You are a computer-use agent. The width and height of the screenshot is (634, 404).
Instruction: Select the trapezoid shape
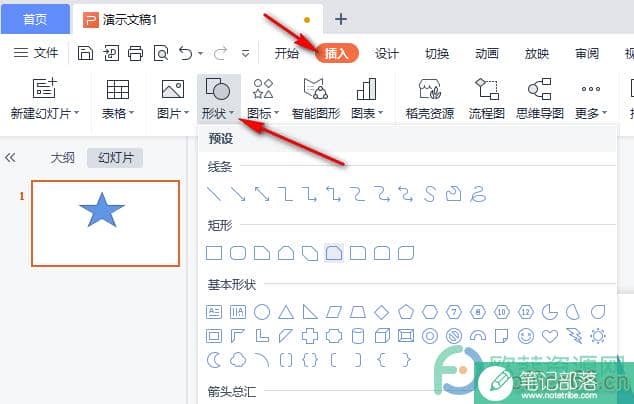tap(358, 312)
